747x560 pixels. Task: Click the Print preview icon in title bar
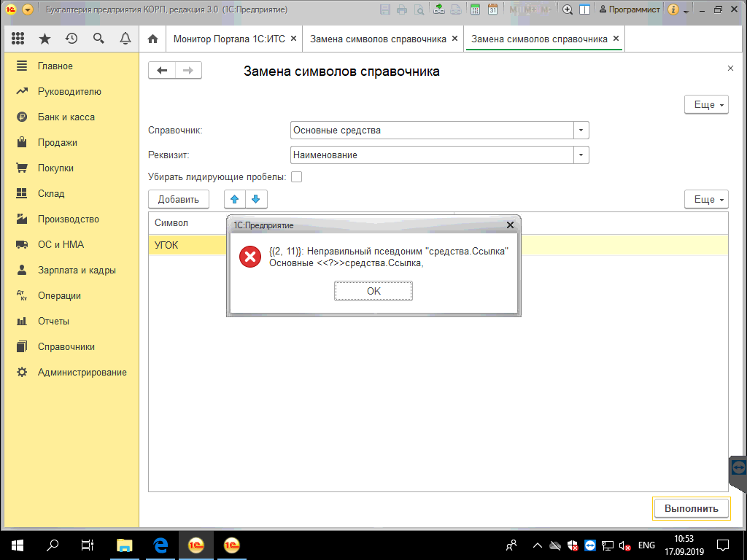pyautogui.click(x=419, y=9)
